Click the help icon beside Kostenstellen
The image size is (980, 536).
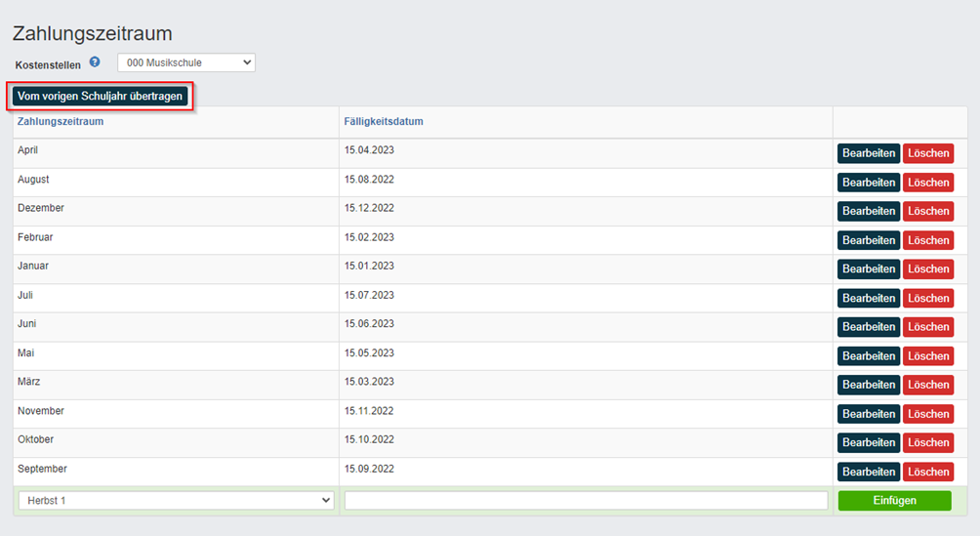pos(95,62)
